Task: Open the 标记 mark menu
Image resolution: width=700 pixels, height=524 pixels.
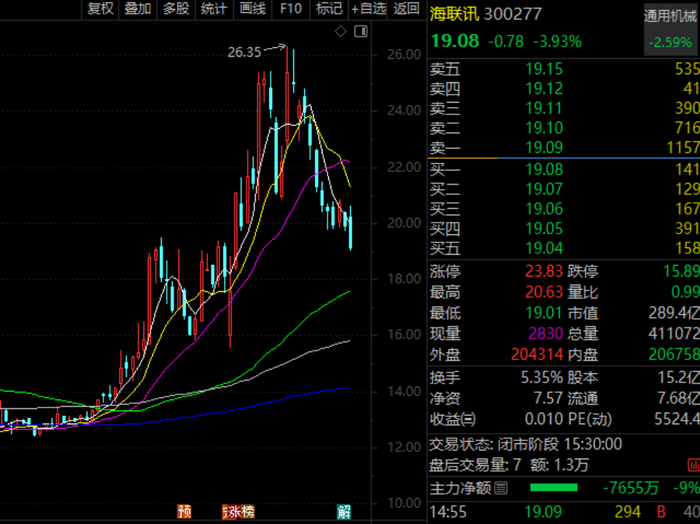Action: click(x=329, y=8)
